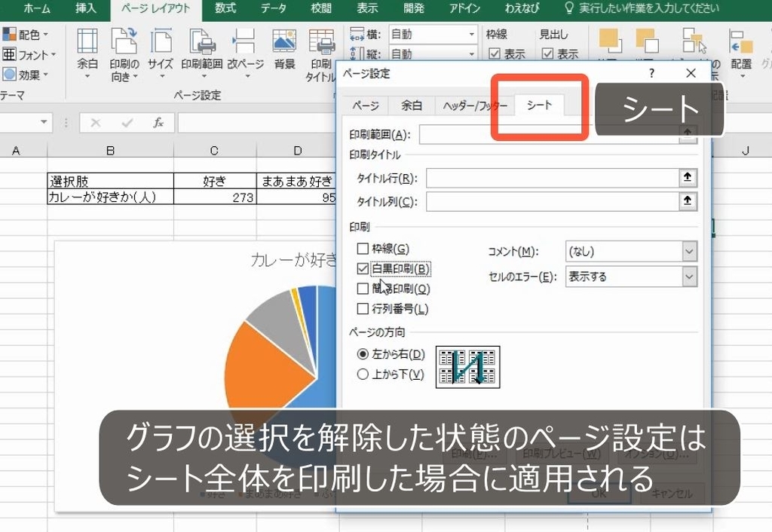This screenshot has width=772, height=532.
Task: Close the ページ設定 dialog
Action: tap(691, 73)
